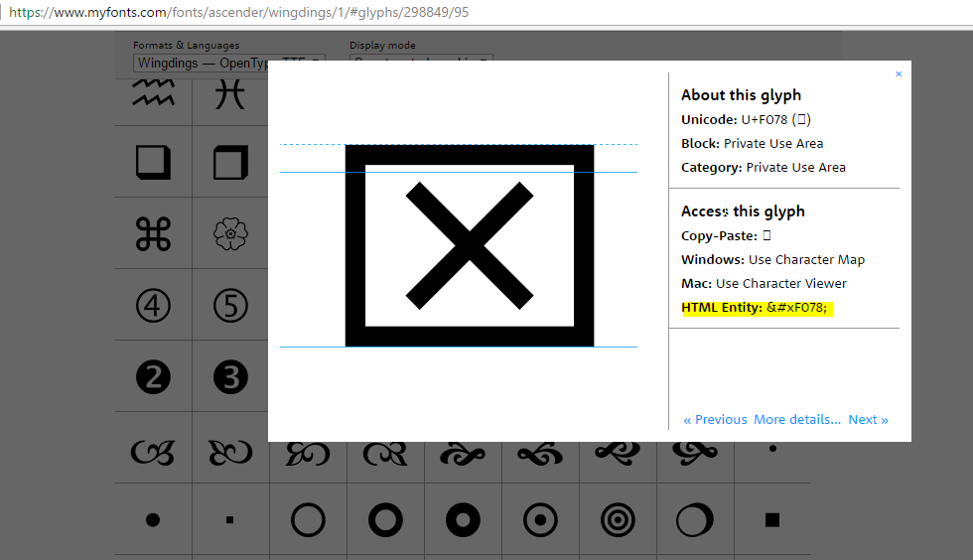Image resolution: width=973 pixels, height=560 pixels.
Task: Select the Aquarius wave glyph
Action: point(153,92)
